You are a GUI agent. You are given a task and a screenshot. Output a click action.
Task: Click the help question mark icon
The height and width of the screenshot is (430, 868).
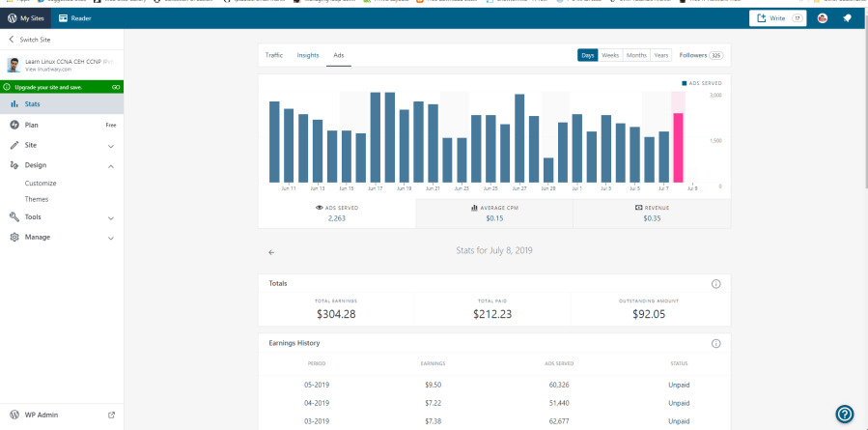click(844, 414)
